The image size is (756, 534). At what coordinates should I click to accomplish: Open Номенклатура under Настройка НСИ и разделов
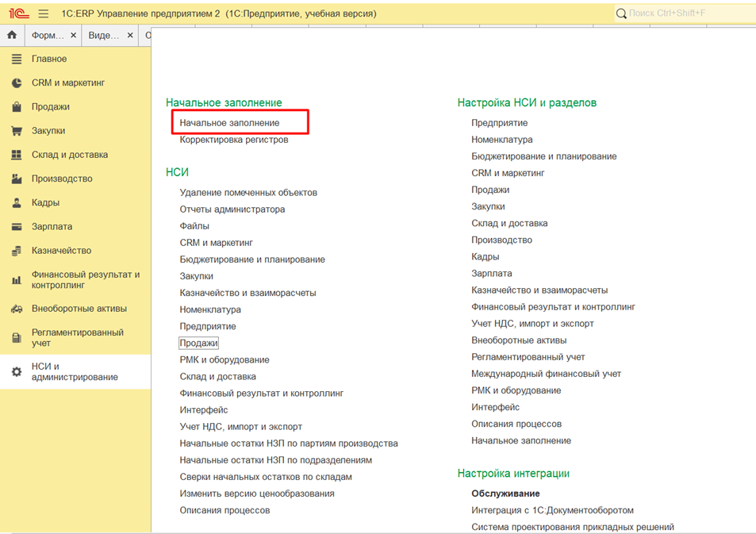502,140
